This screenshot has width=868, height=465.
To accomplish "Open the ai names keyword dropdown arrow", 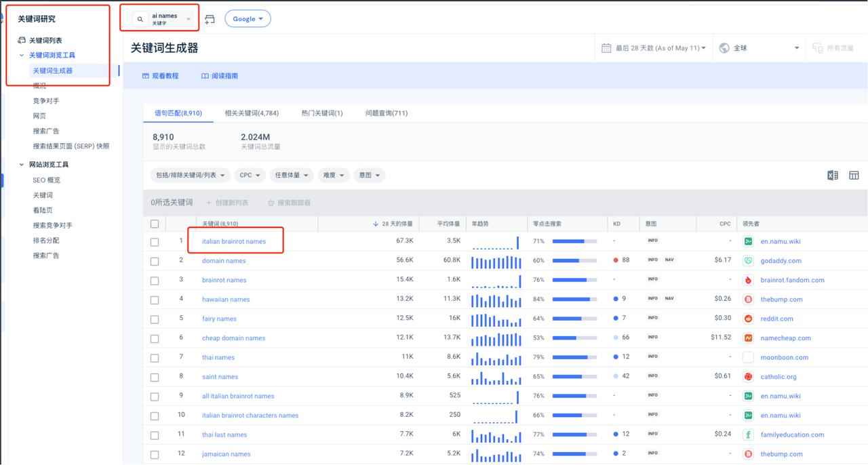I will pyautogui.click(x=189, y=19).
